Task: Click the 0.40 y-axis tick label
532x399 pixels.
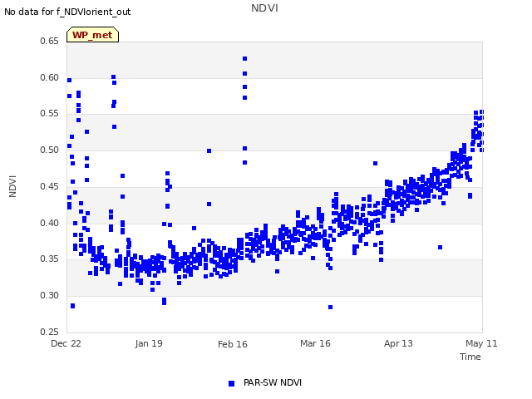Action: [x=49, y=224]
